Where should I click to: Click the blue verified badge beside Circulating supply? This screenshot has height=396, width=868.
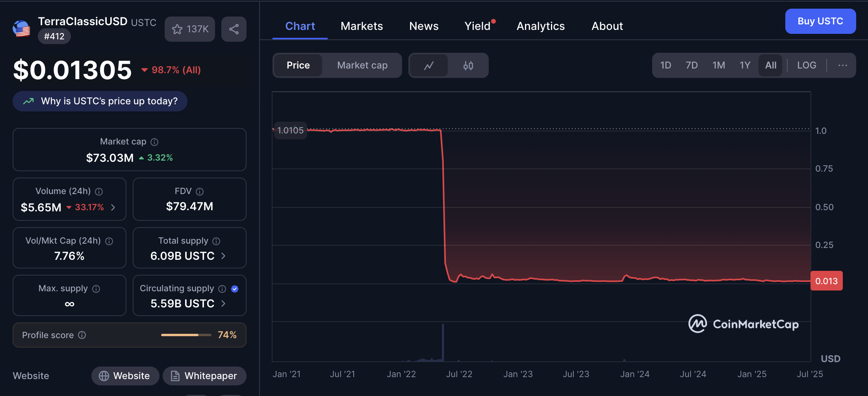click(235, 289)
